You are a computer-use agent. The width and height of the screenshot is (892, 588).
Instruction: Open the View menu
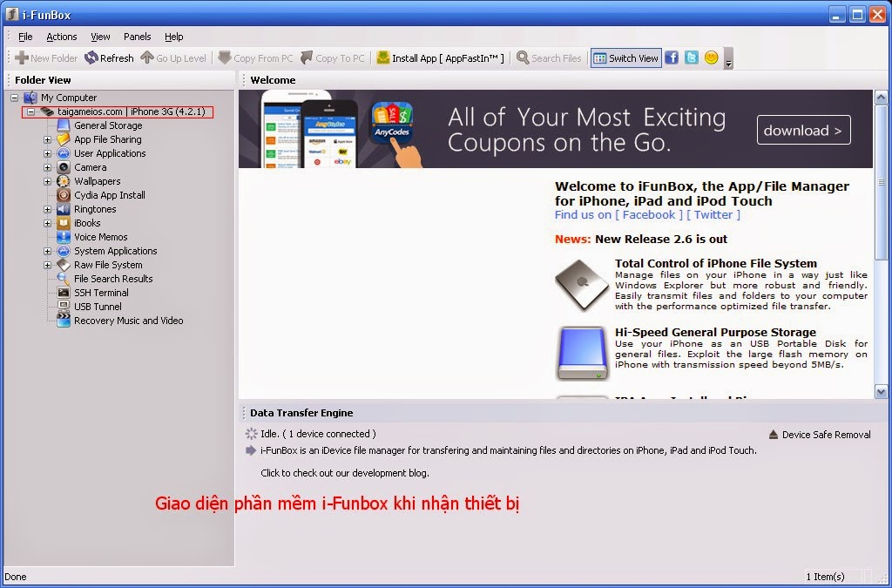click(100, 37)
